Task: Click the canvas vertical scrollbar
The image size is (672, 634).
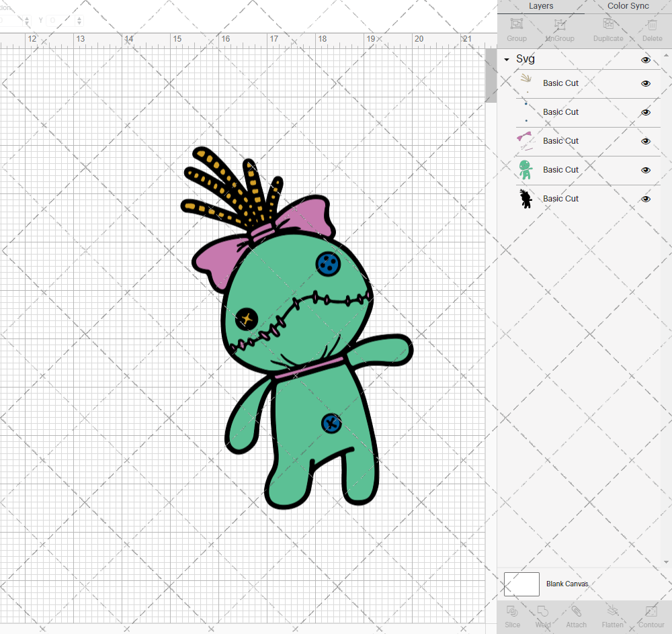Action: [491, 81]
